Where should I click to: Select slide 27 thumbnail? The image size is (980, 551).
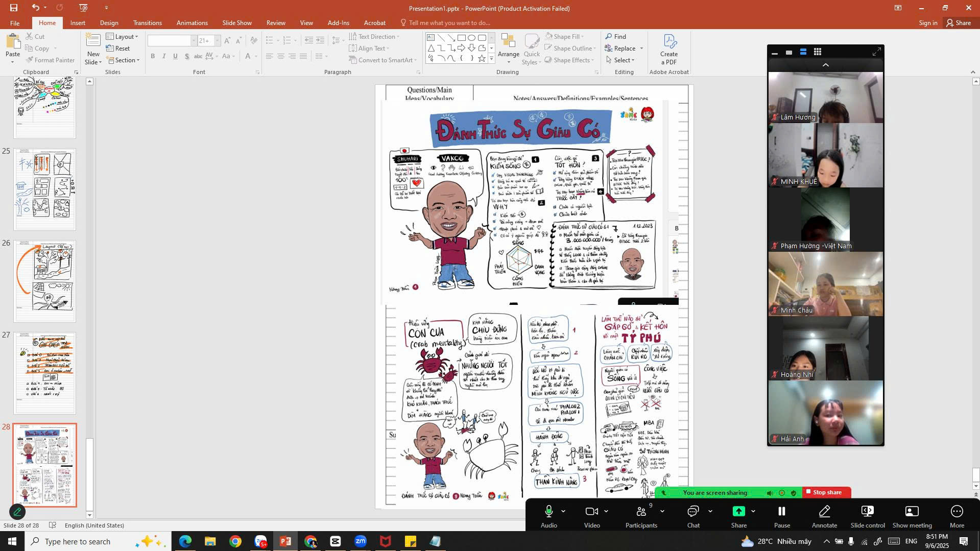(45, 373)
